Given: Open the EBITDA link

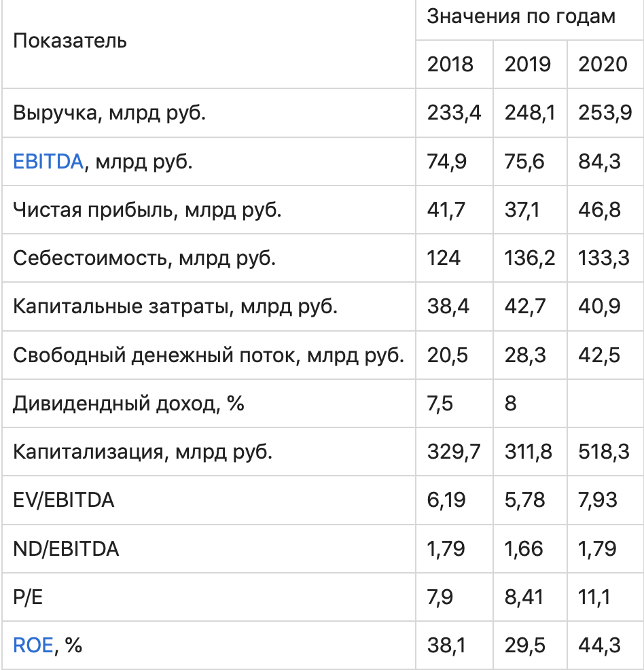Looking at the screenshot, I should point(48,162).
